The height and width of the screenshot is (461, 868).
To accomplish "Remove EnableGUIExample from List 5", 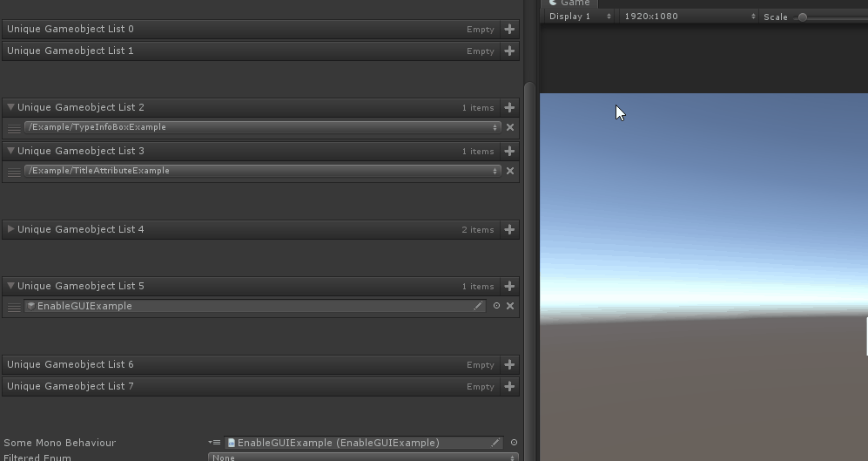I will pyautogui.click(x=510, y=306).
